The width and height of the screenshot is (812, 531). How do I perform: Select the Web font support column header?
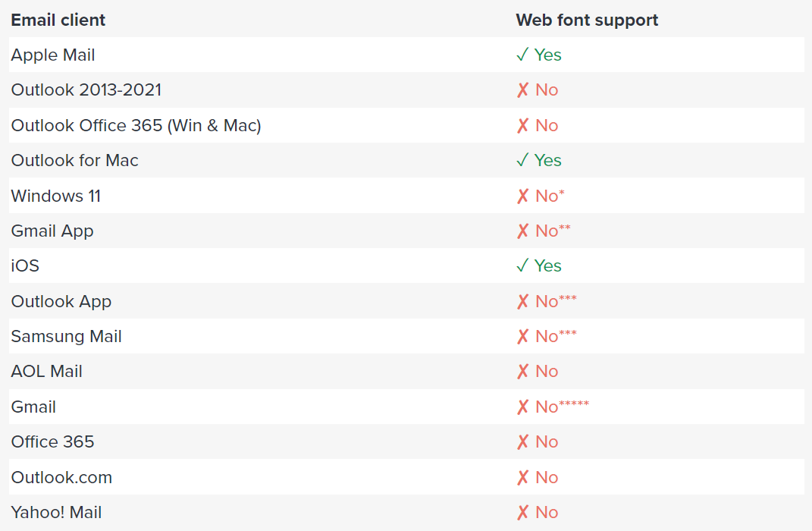tap(587, 20)
